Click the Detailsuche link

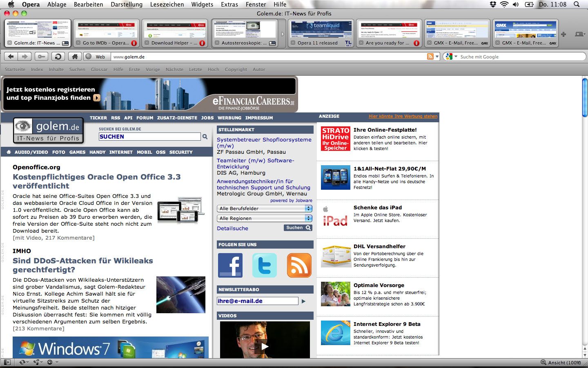point(232,229)
